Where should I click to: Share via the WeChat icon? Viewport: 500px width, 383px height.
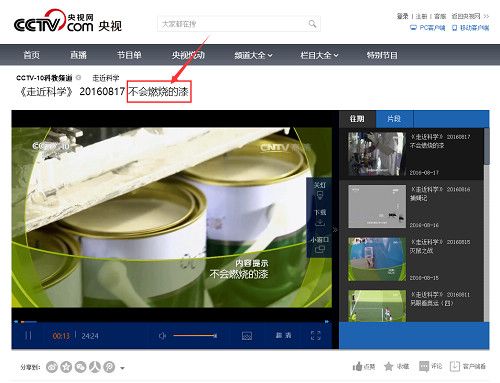(x=80, y=367)
